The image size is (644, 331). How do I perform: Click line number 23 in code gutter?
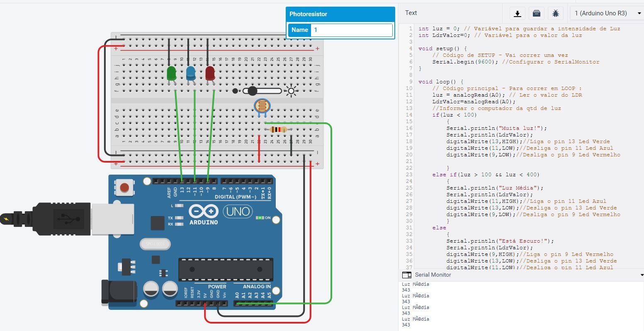point(409,175)
